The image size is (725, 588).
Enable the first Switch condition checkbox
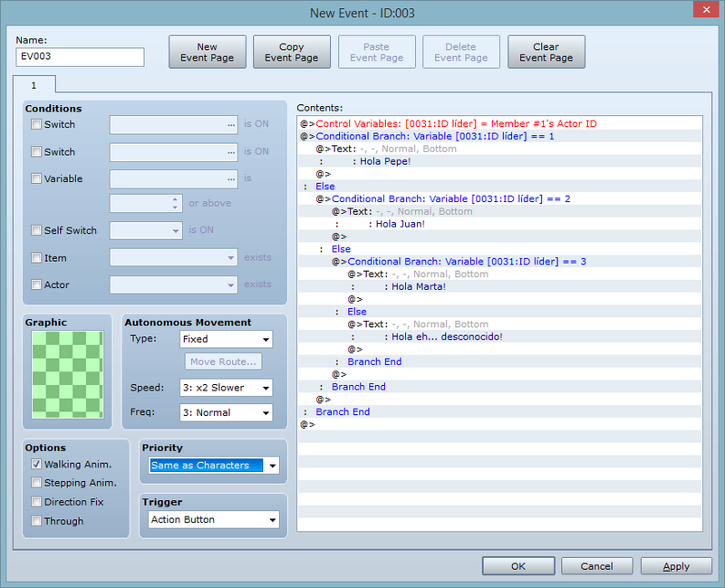pos(36,124)
